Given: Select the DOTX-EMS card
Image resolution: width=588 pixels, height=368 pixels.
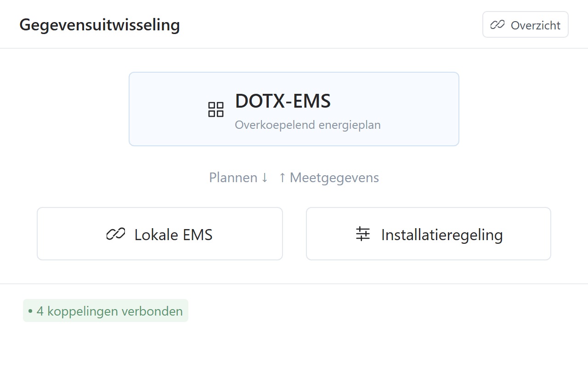Looking at the screenshot, I should pos(294,109).
